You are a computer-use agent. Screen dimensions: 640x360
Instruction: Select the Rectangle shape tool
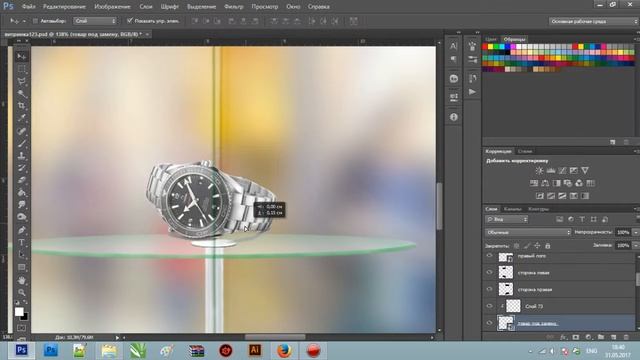22,267
